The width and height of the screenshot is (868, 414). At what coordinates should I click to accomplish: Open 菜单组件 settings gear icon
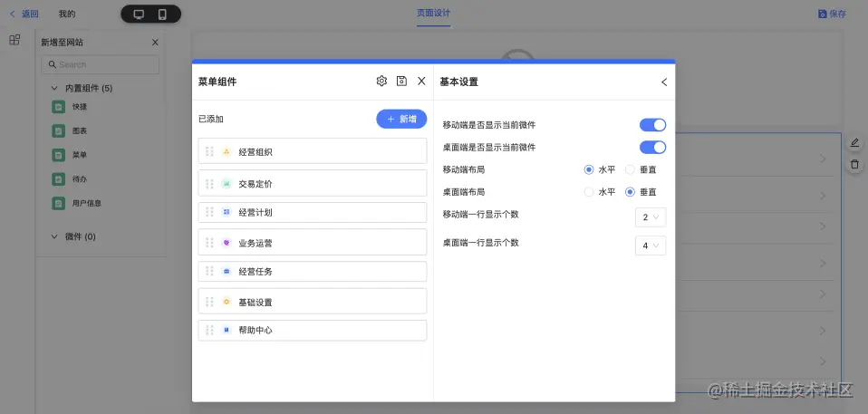click(381, 82)
